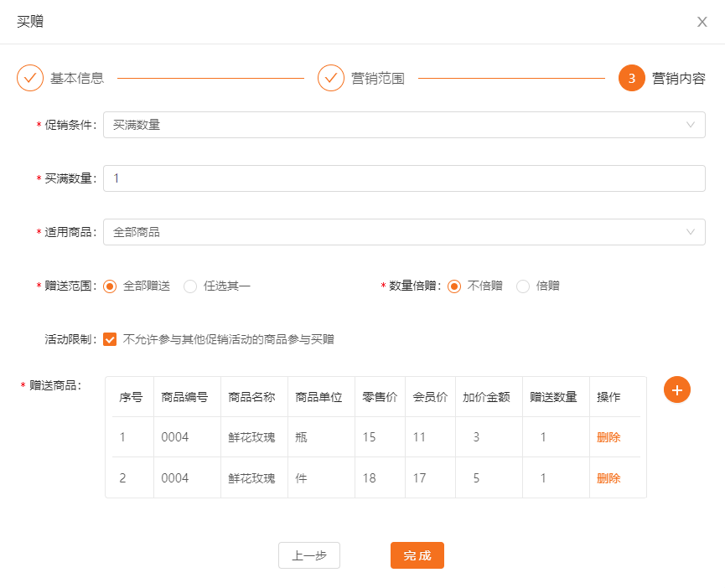Click the 上一步 button

coord(308,554)
